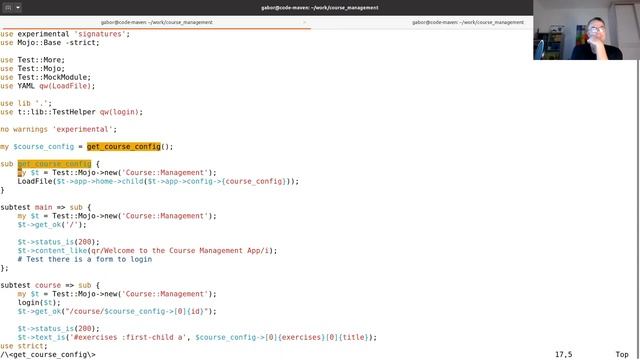Viewport: 640px width, 360px height.
Task: Click the "use lib '.';" line
Action: pos(26,103)
